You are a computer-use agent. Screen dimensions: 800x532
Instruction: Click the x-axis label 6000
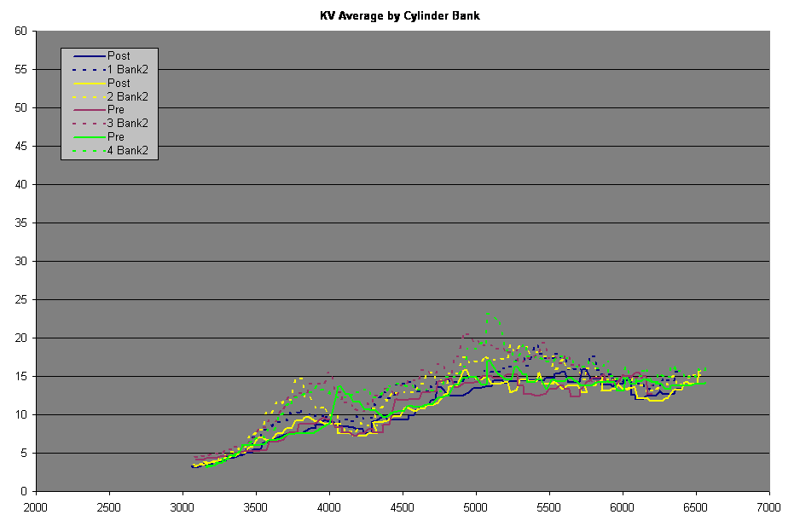[x=623, y=507]
